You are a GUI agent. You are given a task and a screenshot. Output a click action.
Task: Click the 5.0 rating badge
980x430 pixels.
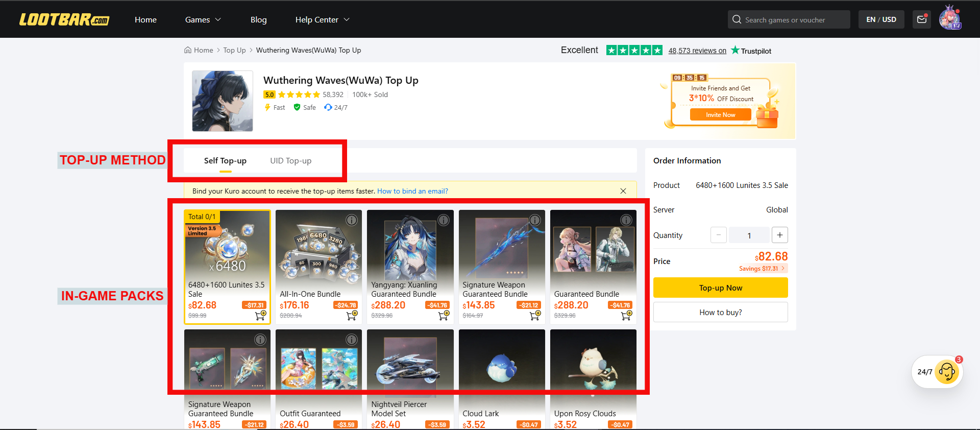(269, 94)
